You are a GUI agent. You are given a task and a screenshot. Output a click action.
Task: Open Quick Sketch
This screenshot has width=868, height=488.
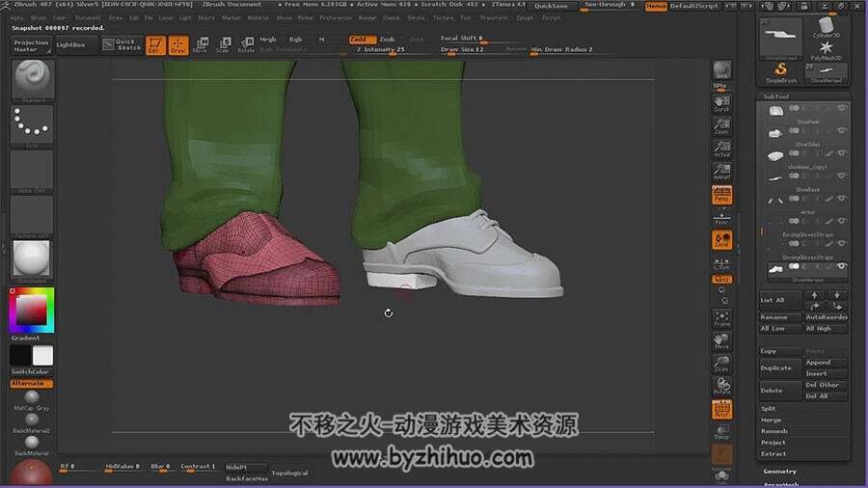click(x=122, y=44)
